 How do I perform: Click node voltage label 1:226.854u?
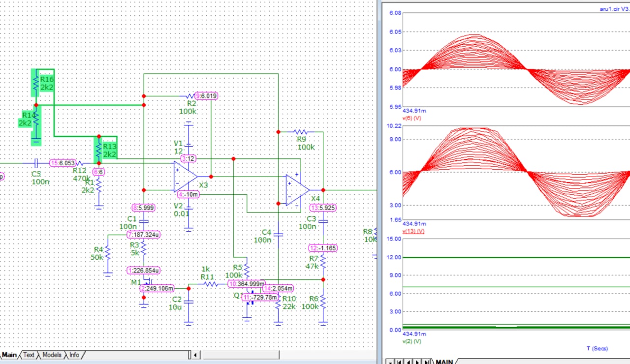point(143,270)
